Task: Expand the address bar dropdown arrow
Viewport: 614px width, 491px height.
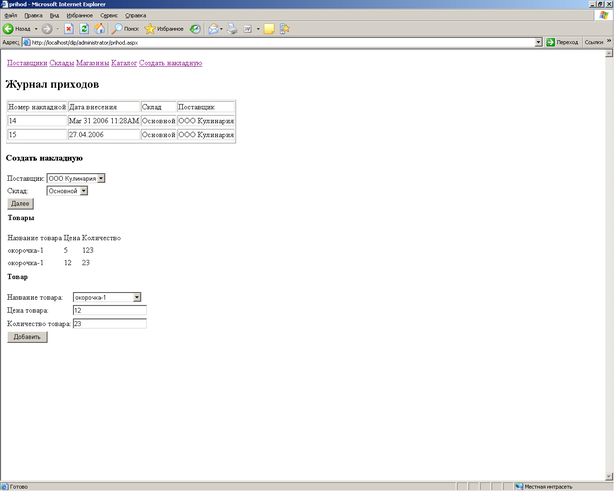Action: pyautogui.click(x=538, y=42)
